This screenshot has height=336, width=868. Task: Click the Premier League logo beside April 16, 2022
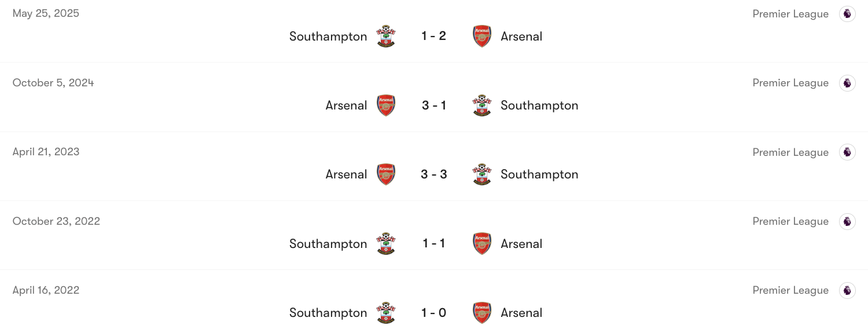click(847, 290)
